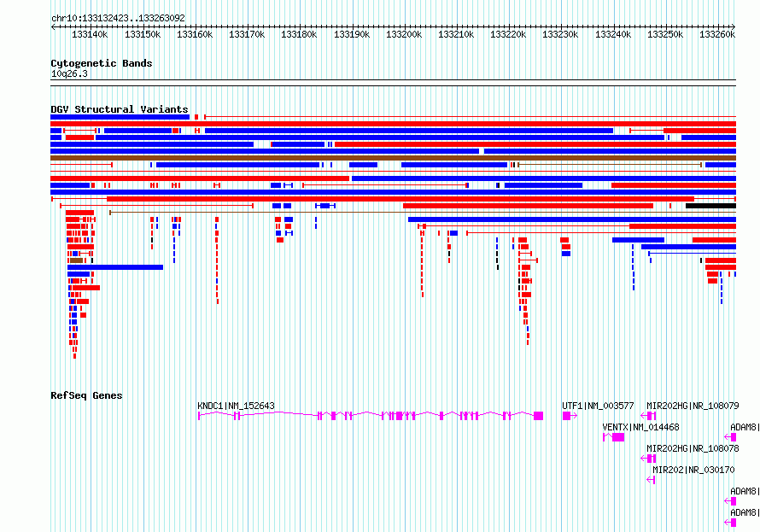Click the MIR202HG|NR_108078 transcript label
760x532 pixels.
click(x=693, y=448)
